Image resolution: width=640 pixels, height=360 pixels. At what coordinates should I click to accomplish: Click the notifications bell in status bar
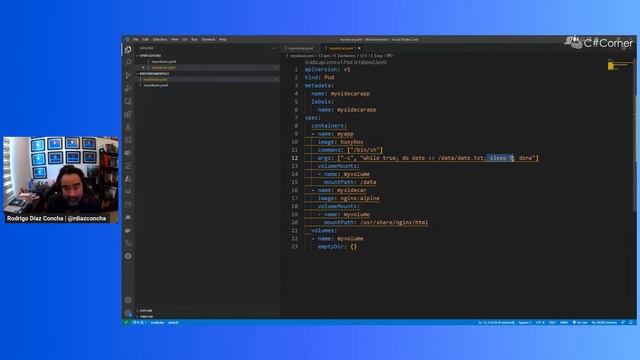tap(631, 322)
